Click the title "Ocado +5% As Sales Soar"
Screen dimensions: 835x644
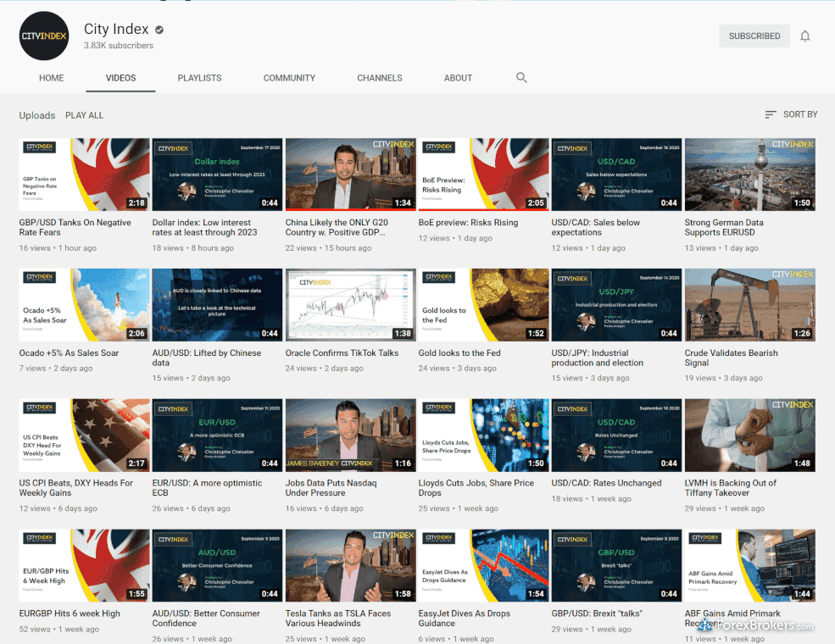[x=69, y=353]
